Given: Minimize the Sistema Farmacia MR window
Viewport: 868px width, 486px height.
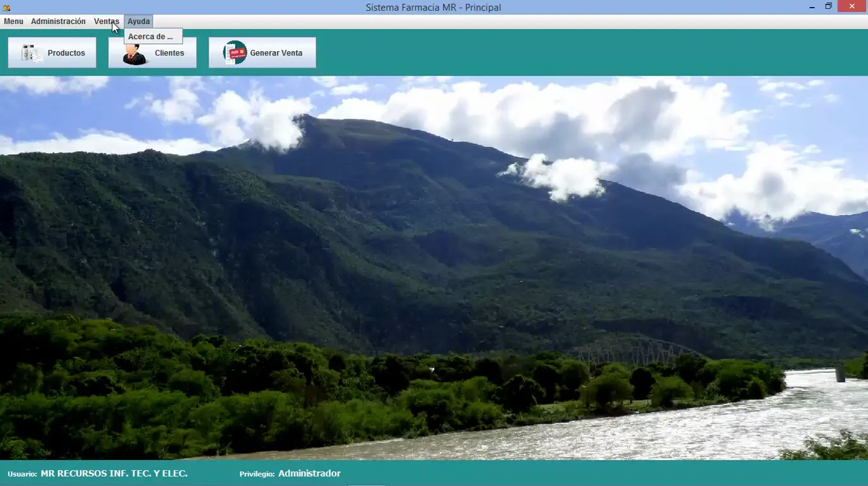Looking at the screenshot, I should click(x=812, y=7).
